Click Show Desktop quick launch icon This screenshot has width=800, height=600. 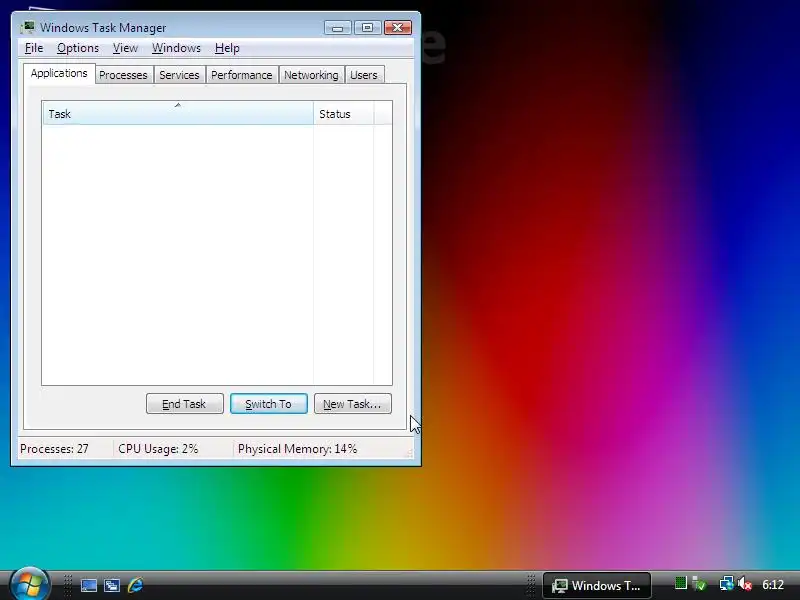[x=89, y=585]
